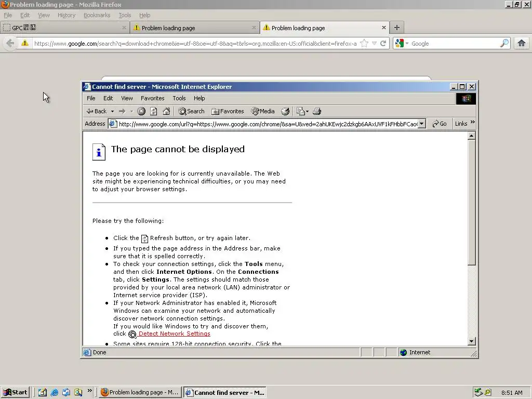Switch to Firefox via the taskbar button
The width and height of the screenshot is (532, 399).
140,393
